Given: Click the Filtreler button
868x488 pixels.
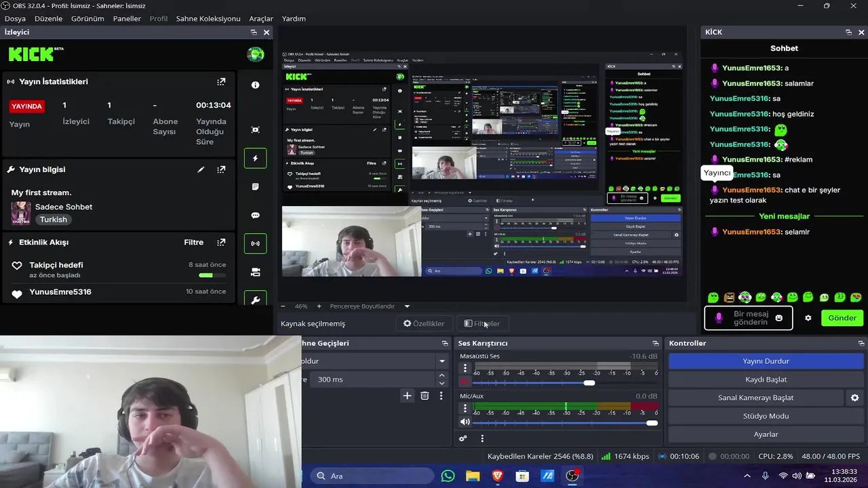Looking at the screenshot, I should point(482,323).
